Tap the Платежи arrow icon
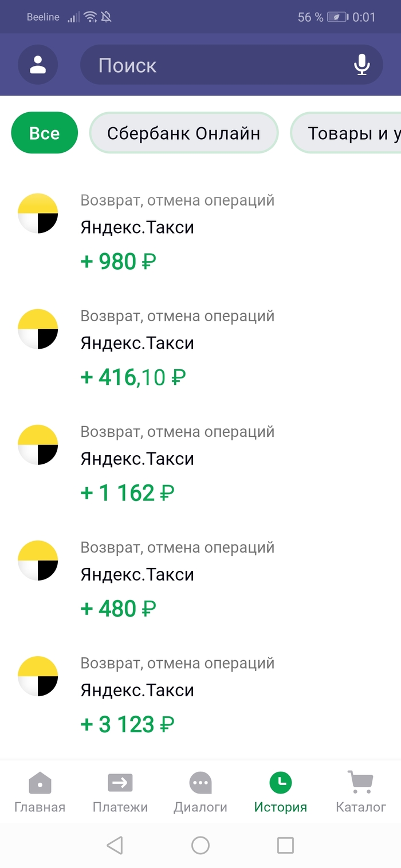The image size is (401, 868). pyautogui.click(x=120, y=782)
